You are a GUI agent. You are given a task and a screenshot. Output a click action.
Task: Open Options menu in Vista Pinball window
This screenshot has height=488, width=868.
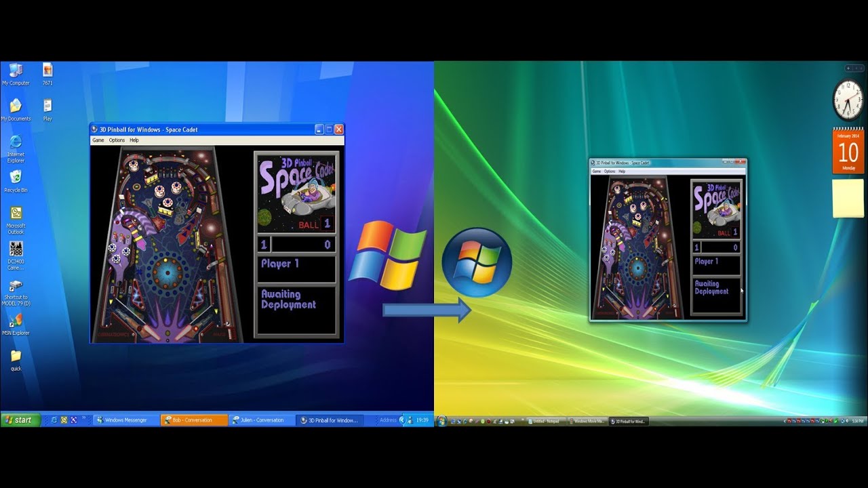(610, 171)
